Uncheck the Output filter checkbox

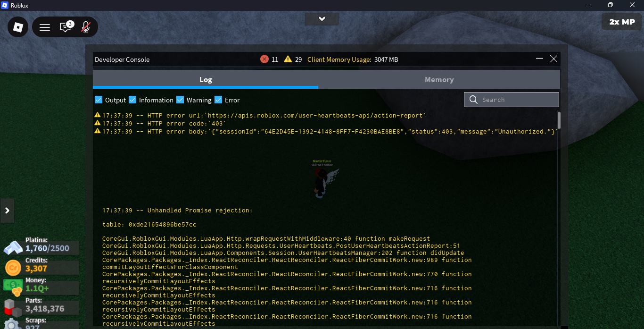click(99, 100)
